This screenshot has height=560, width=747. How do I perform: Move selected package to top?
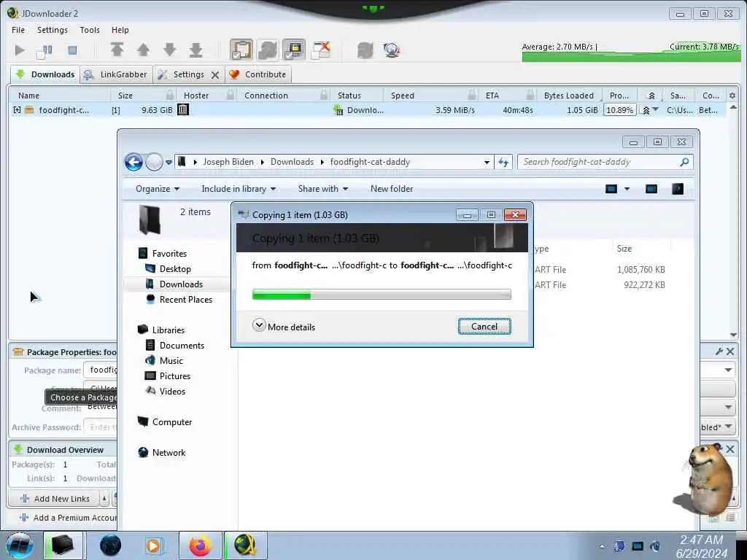[x=117, y=50]
